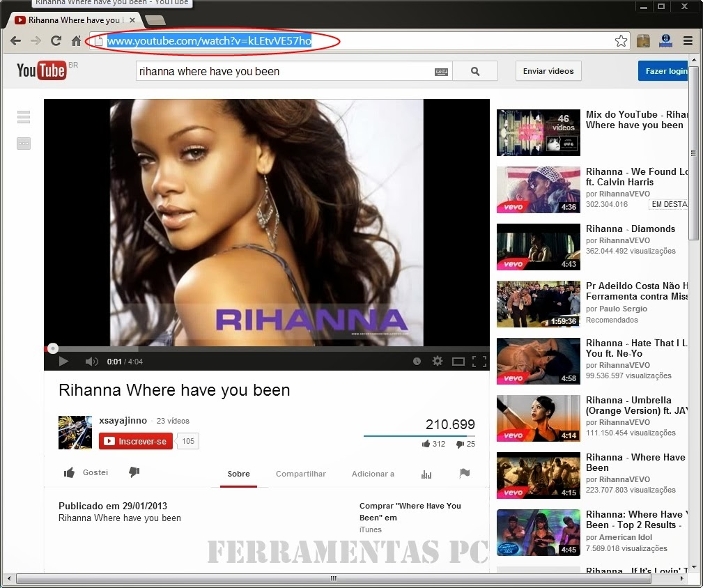703x588 pixels.
Task: Click the thumbs down dislike icon
Action: pyautogui.click(x=134, y=472)
